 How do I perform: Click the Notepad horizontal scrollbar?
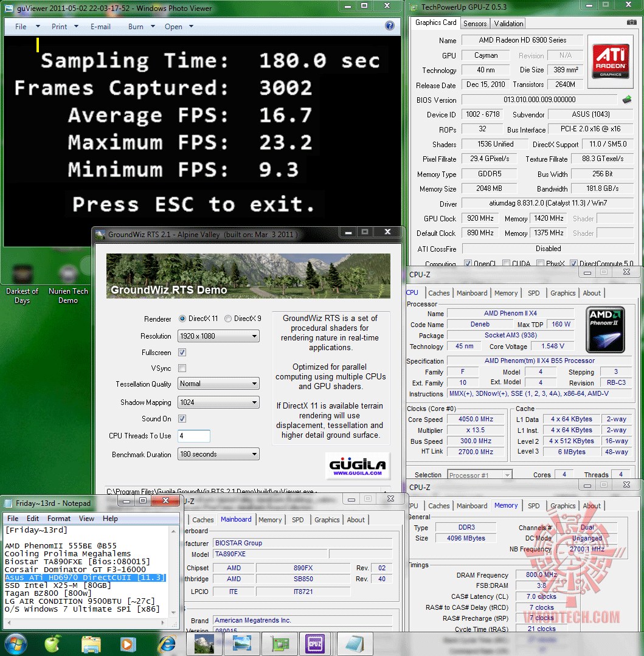tap(86, 623)
